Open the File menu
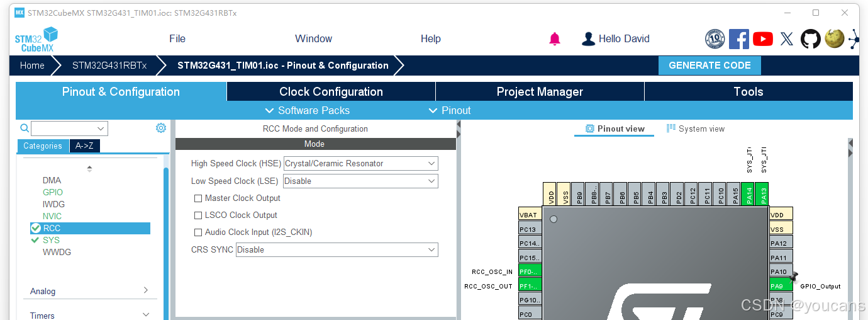 177,39
